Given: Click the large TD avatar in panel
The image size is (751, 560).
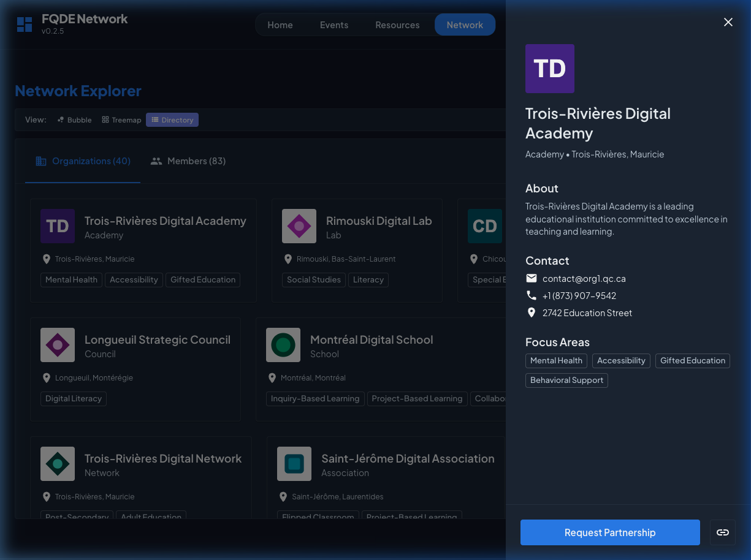Looking at the screenshot, I should pos(549,69).
